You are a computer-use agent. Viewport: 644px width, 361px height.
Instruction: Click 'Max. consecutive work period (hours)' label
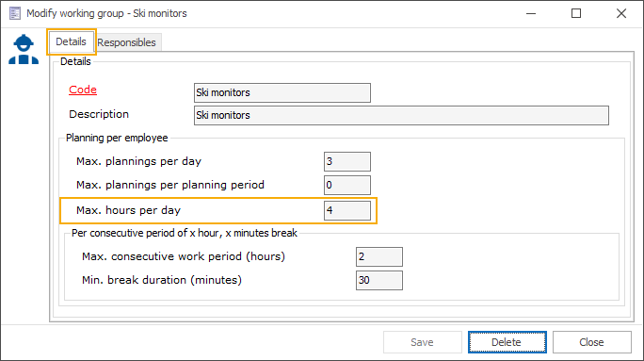click(x=184, y=256)
